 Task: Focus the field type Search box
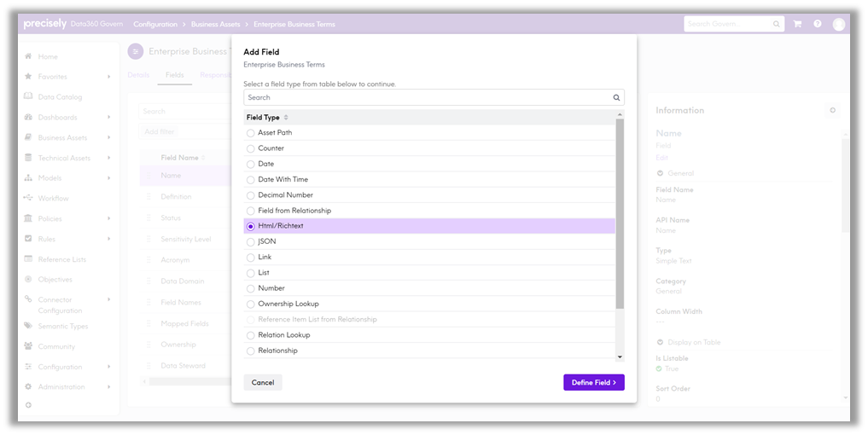[x=427, y=97]
